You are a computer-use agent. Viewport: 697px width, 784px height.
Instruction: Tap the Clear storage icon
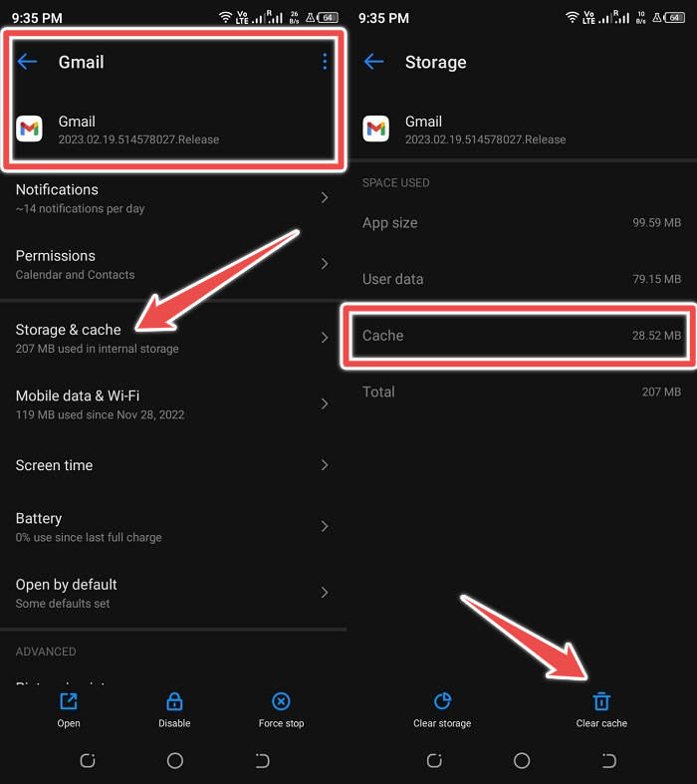pos(442,701)
